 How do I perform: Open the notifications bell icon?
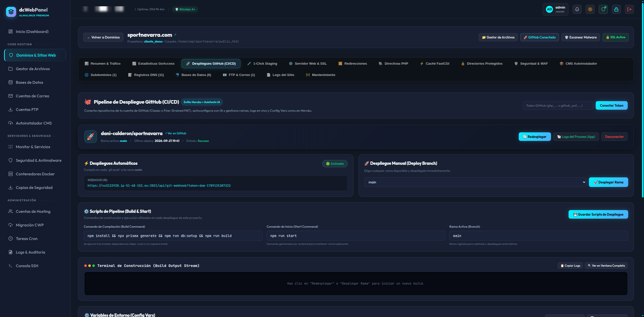click(x=577, y=9)
